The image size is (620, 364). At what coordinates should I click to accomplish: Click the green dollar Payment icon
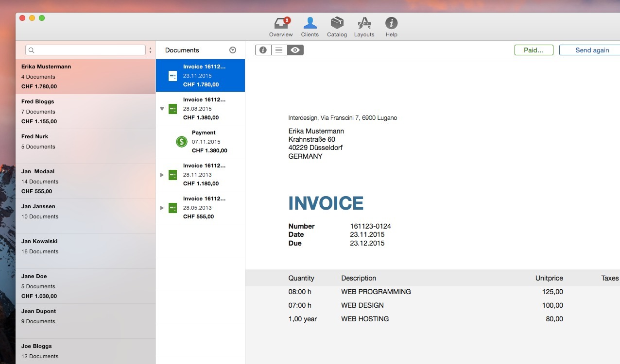[182, 142]
